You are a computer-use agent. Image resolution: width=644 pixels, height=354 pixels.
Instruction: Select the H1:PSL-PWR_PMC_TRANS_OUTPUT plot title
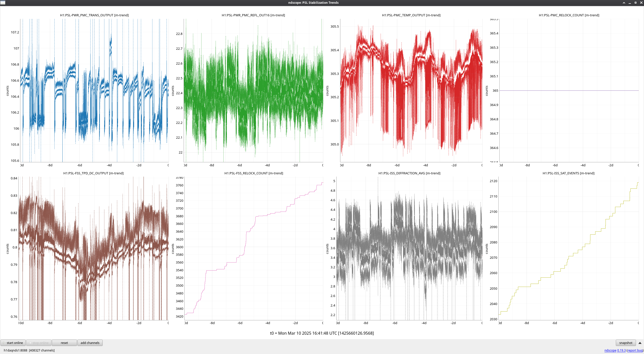[x=94, y=15]
